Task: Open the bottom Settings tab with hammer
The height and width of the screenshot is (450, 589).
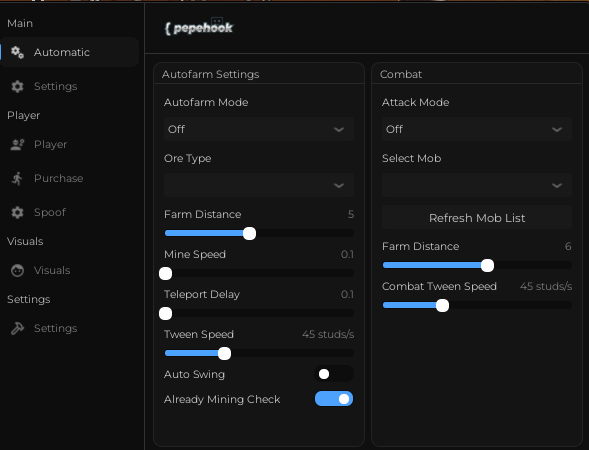Action: click(70, 328)
